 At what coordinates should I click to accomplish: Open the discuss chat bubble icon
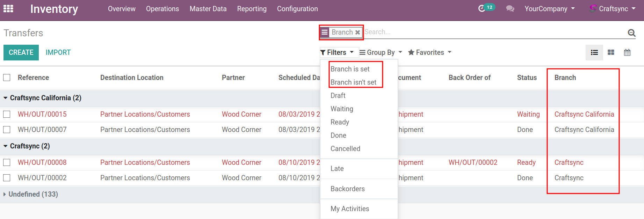510,9
